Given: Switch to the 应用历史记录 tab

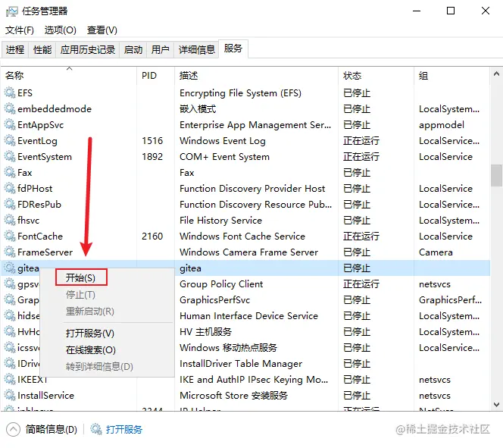Looking at the screenshot, I should (88, 50).
